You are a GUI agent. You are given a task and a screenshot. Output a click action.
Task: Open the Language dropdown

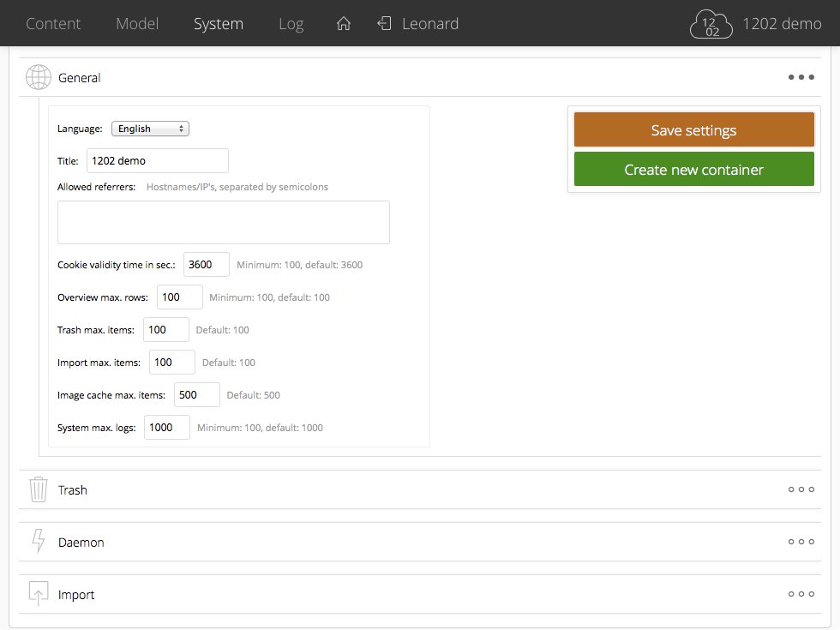[x=150, y=129]
